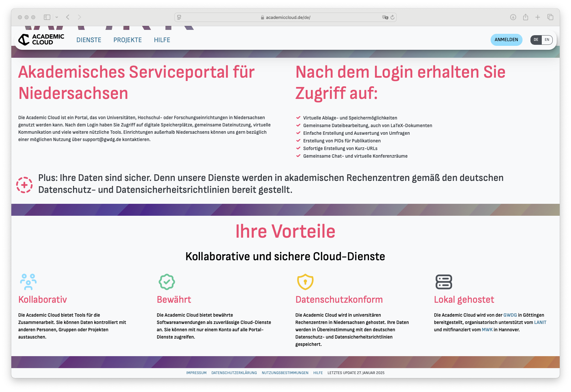571x392 pixels.
Task: Select the Lokal gehostet server icon
Action: 443,282
